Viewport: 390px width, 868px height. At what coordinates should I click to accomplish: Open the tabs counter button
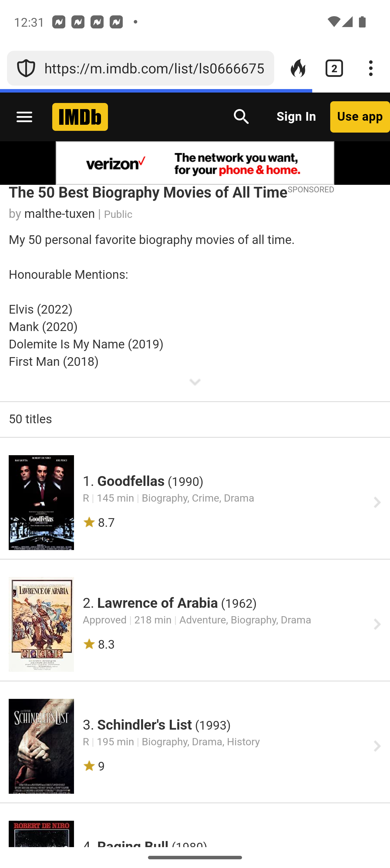point(334,68)
